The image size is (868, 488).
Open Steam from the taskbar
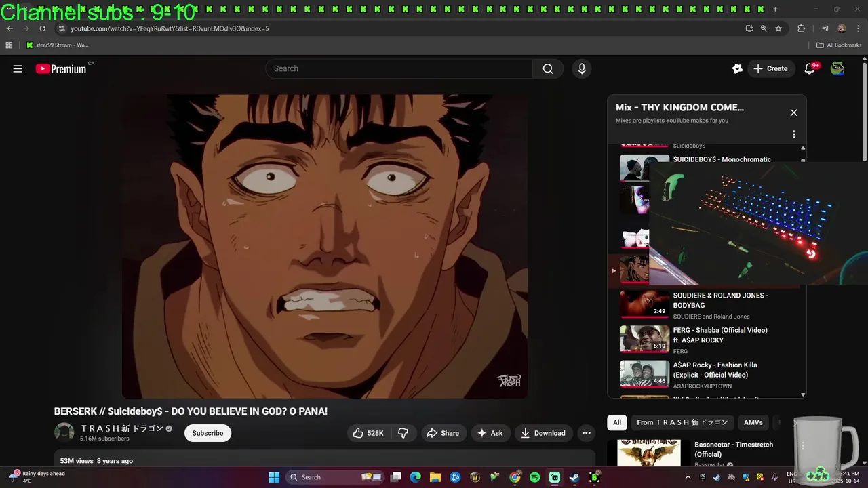pos(574,477)
